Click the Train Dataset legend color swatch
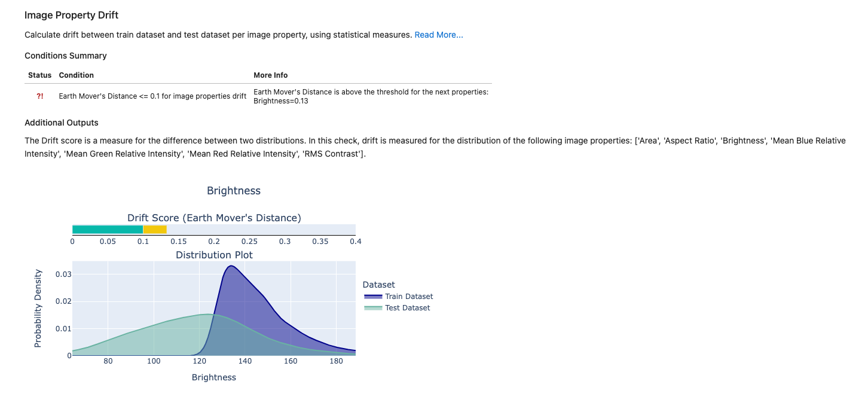The image size is (868, 415). coord(373,297)
